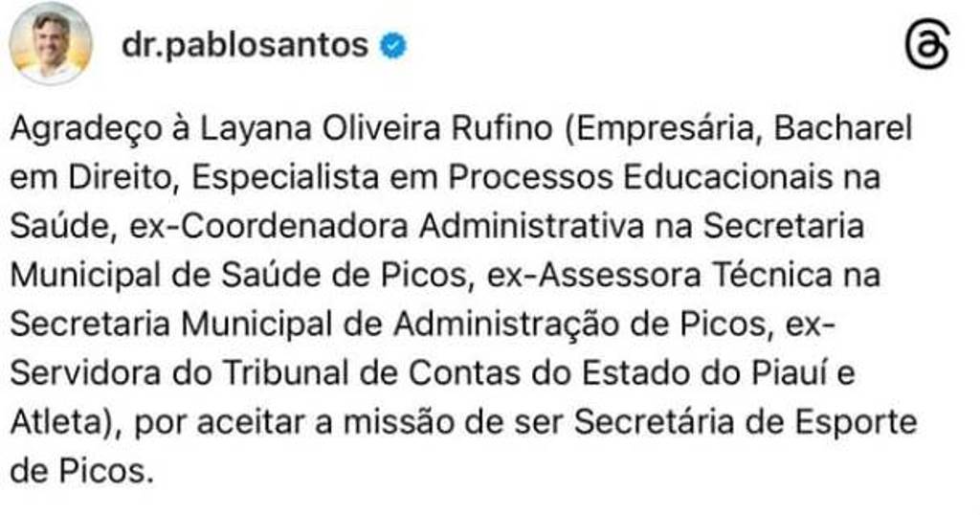Click the blue verified badge
Viewport: 980px width, 515px height.
pos(393,46)
